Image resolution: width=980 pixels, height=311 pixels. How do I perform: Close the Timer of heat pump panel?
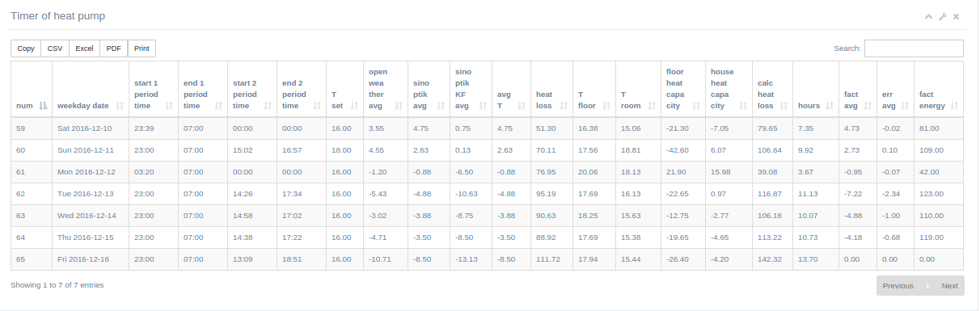(x=957, y=16)
